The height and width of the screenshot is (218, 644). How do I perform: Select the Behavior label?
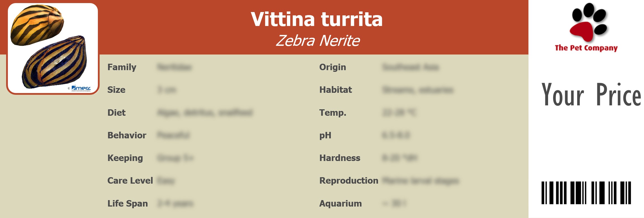pos(127,135)
